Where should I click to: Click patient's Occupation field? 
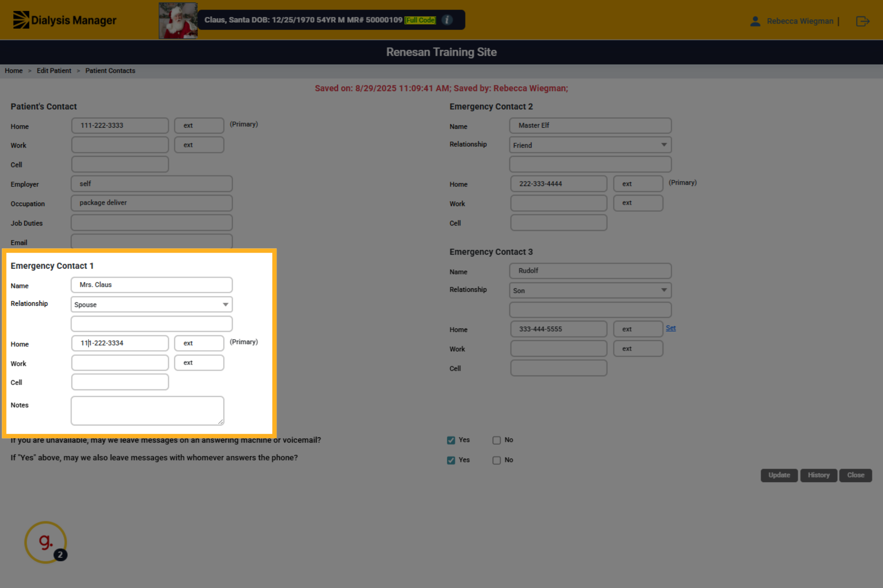point(152,203)
